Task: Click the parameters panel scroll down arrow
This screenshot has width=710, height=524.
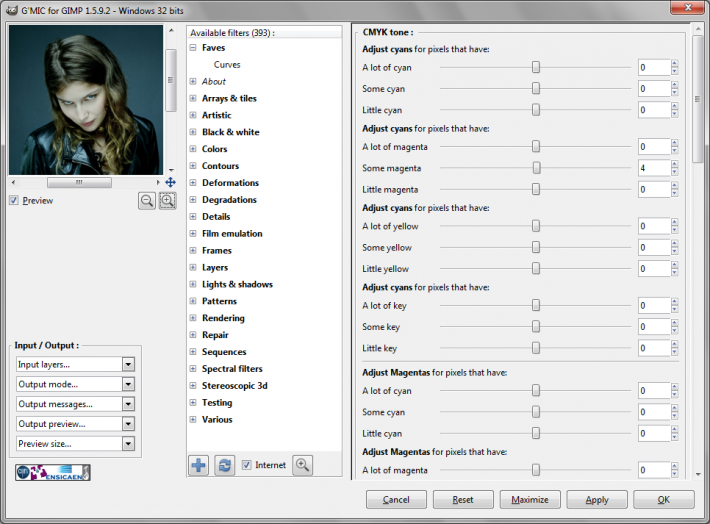Action: point(698,474)
